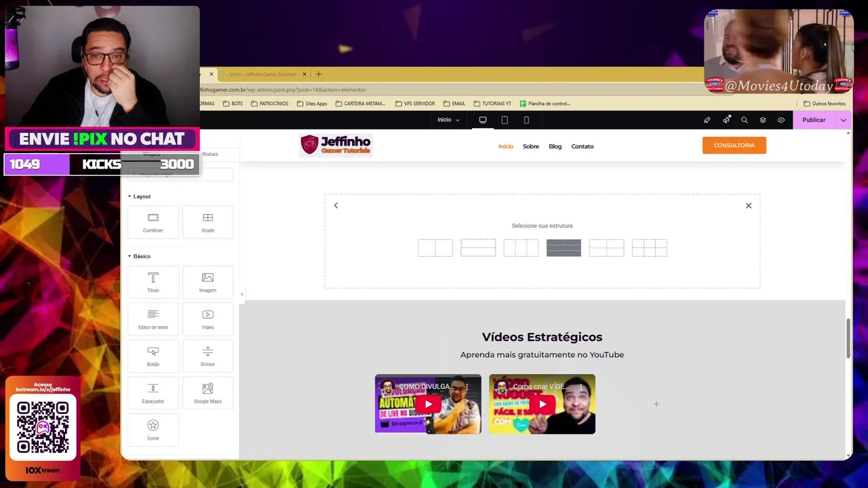Select the Contêiner layout widget
868x488 pixels.
pos(153,222)
